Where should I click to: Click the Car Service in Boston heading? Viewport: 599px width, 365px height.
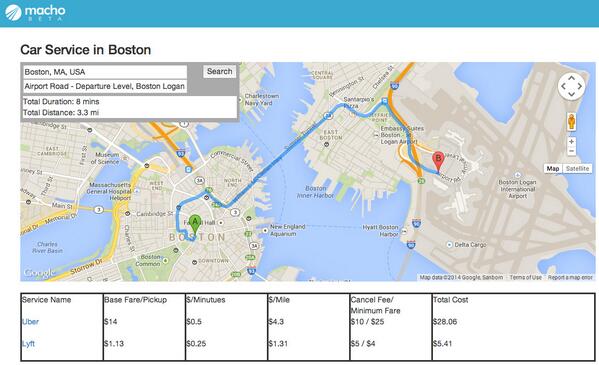coord(86,50)
